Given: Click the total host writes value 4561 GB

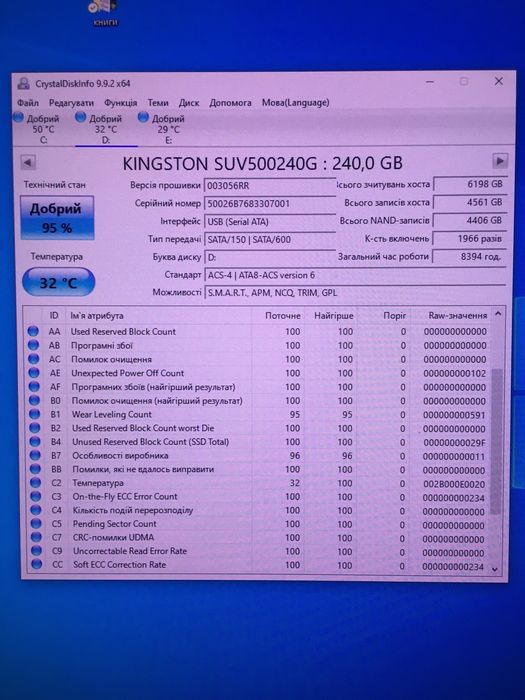Looking at the screenshot, I should pos(470,202).
